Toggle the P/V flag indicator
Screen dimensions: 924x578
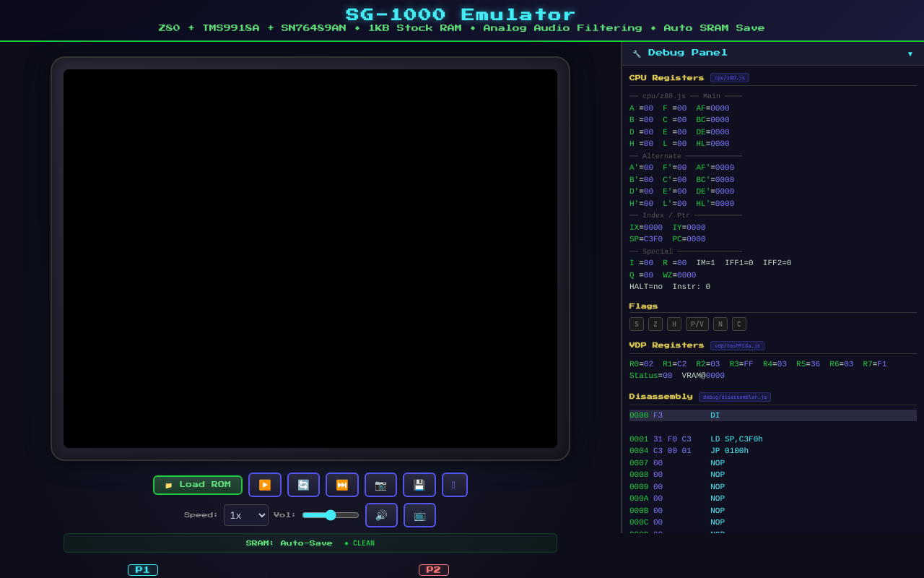[x=697, y=324]
